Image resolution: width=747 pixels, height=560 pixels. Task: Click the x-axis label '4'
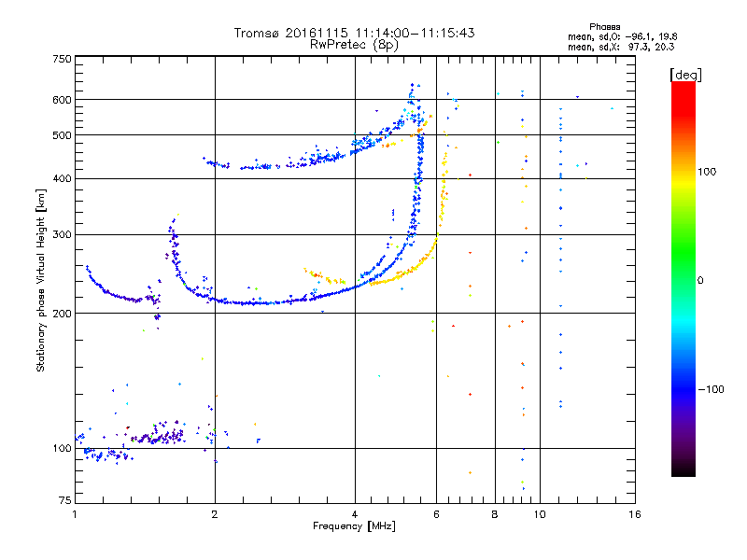[x=355, y=514]
